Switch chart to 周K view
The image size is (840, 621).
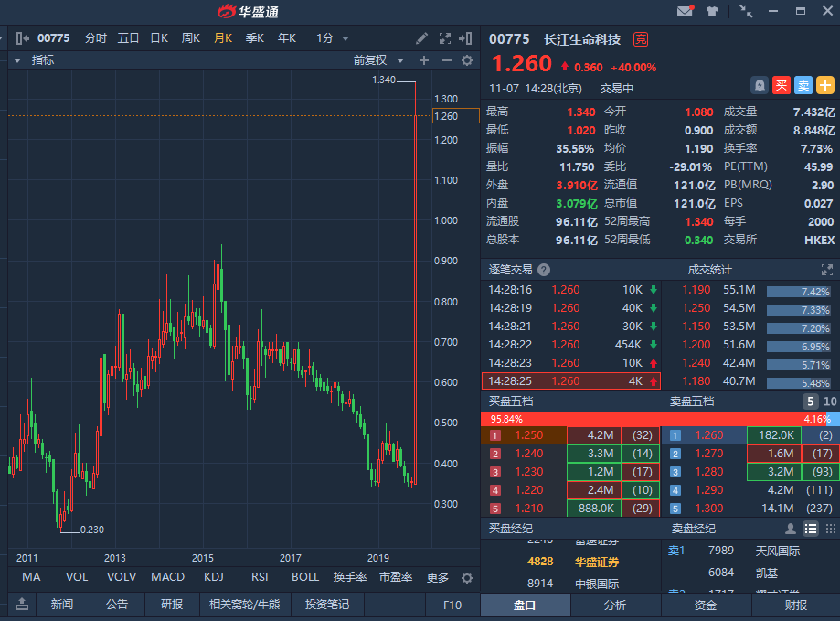pyautogui.click(x=191, y=38)
